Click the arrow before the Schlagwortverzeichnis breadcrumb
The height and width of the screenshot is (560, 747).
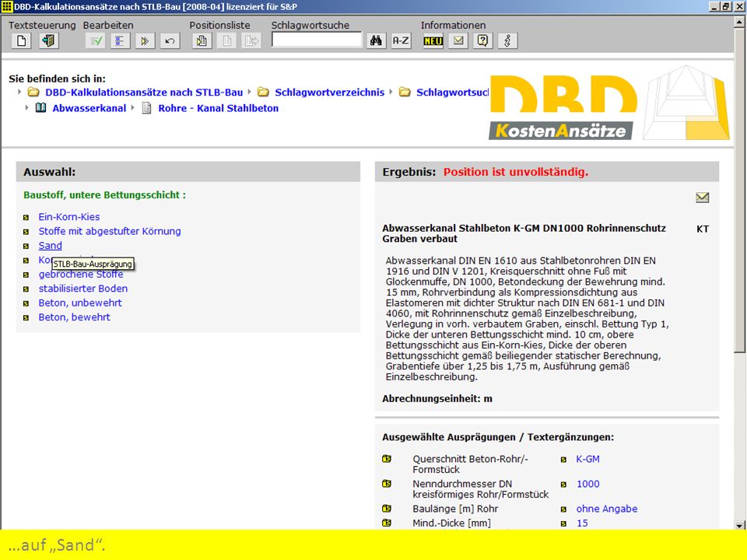pos(249,92)
